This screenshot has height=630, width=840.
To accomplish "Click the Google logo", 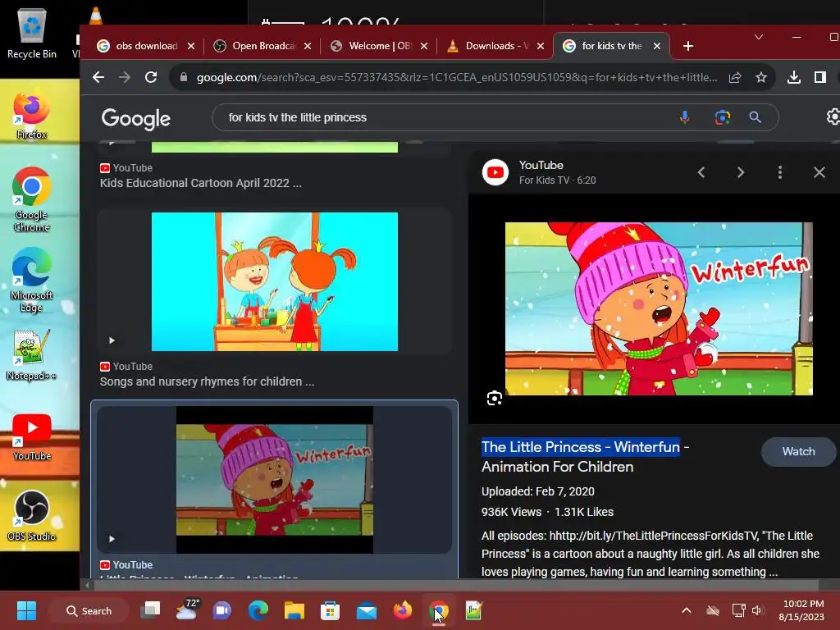I will [136, 118].
